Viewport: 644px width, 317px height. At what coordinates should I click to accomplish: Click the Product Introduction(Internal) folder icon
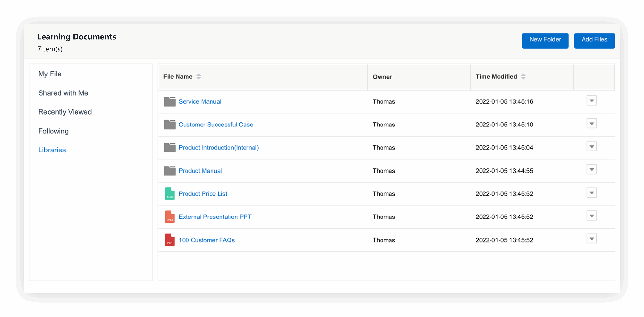pyautogui.click(x=170, y=147)
